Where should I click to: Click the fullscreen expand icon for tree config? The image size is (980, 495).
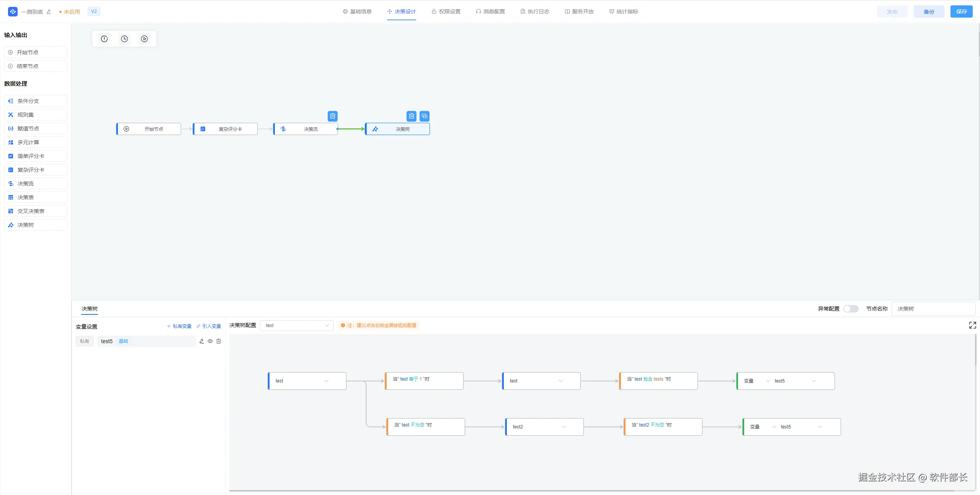pos(972,325)
